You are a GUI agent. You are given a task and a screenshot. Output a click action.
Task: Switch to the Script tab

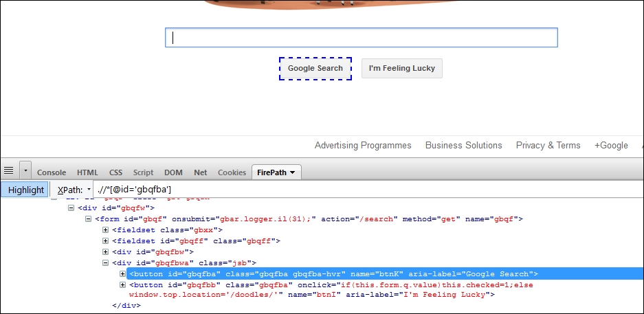tap(144, 172)
